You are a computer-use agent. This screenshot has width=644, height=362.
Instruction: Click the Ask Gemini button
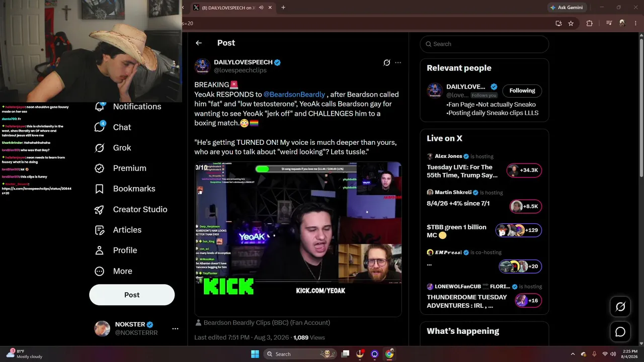(x=567, y=8)
